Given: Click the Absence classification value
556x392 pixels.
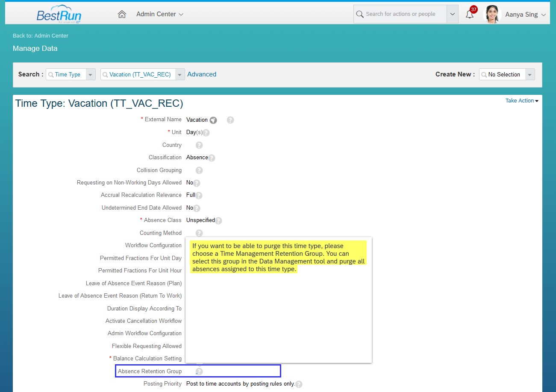Looking at the screenshot, I should [197, 158].
